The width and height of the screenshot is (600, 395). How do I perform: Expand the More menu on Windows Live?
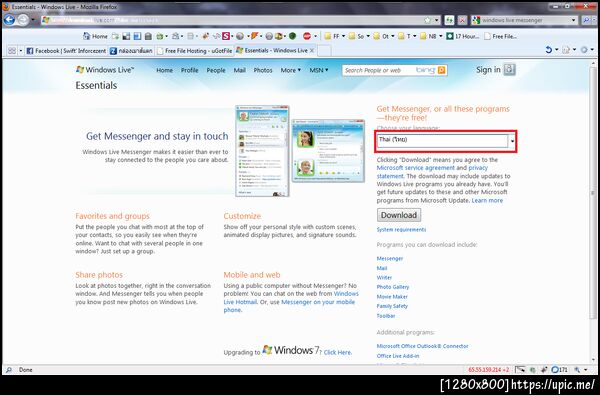[x=290, y=70]
